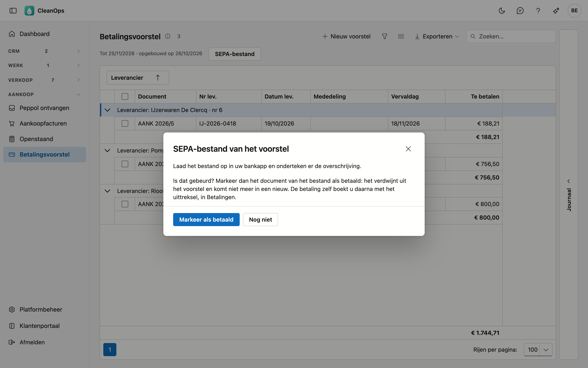Expand the CRM sidebar section
This screenshot has width=588, height=368.
(45, 51)
